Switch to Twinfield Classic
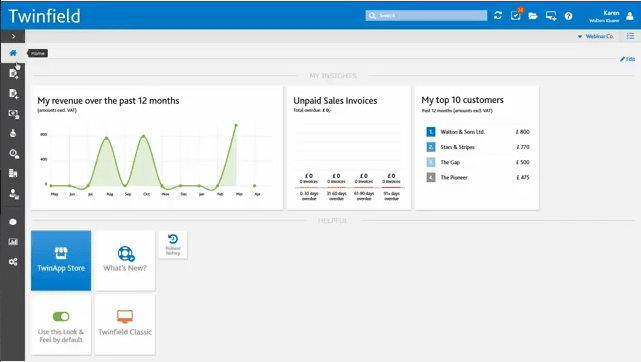 (125, 324)
